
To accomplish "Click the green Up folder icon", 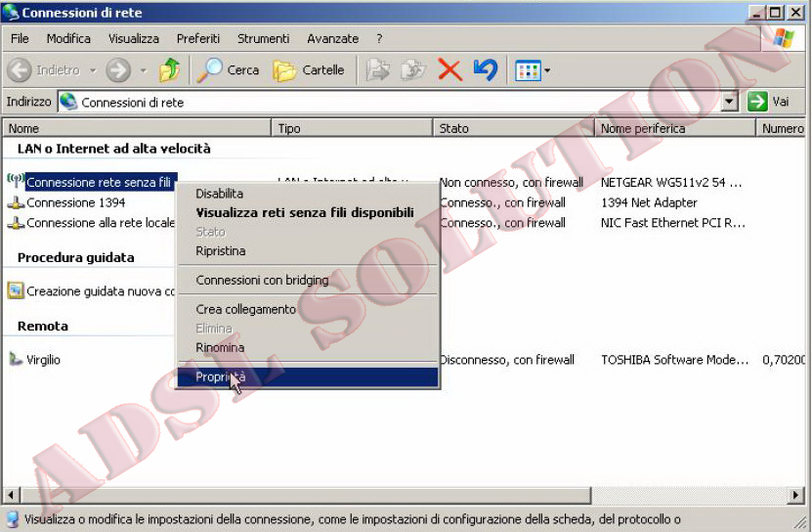I will pyautogui.click(x=169, y=70).
